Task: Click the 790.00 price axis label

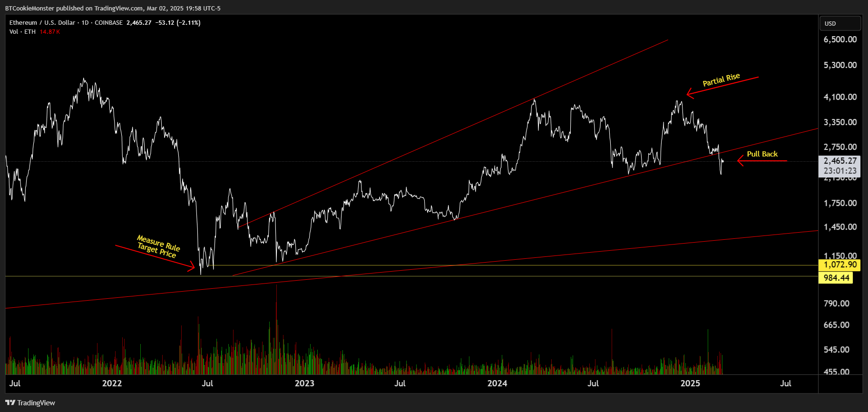Action: coord(837,304)
